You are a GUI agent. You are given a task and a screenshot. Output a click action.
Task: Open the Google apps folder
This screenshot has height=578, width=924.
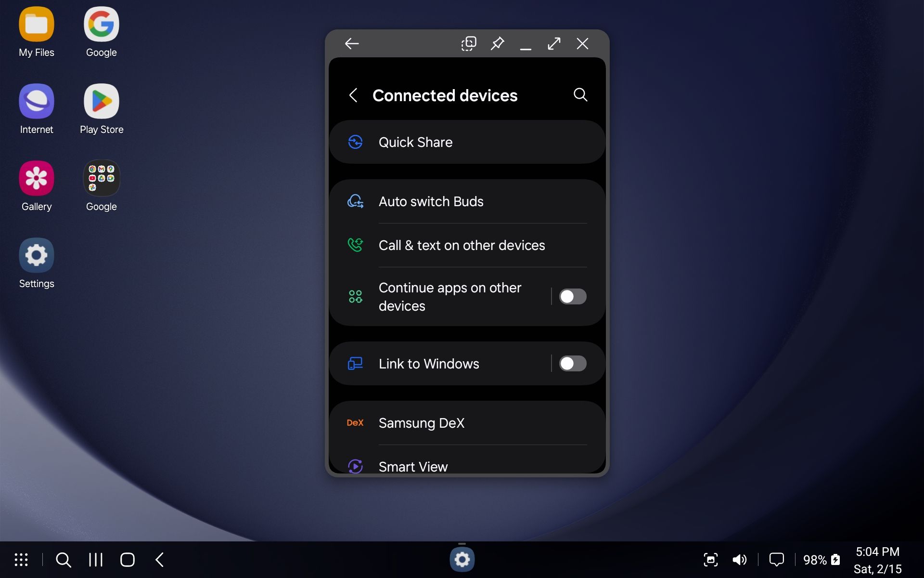click(x=101, y=178)
